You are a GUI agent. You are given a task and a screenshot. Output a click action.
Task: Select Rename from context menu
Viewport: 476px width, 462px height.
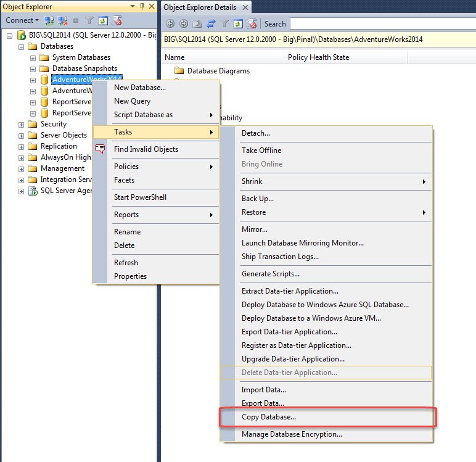pos(156,232)
